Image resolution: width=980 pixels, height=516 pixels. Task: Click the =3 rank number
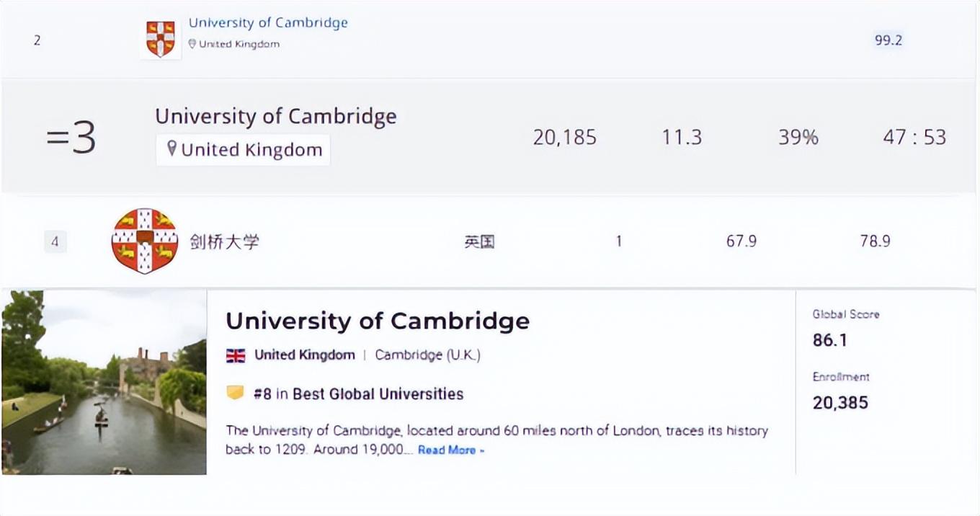coord(71,137)
